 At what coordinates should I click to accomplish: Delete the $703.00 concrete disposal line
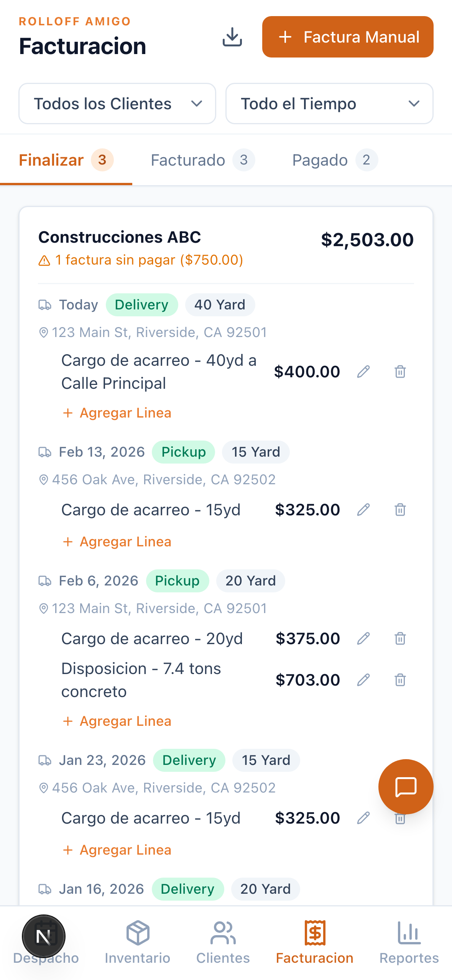400,680
